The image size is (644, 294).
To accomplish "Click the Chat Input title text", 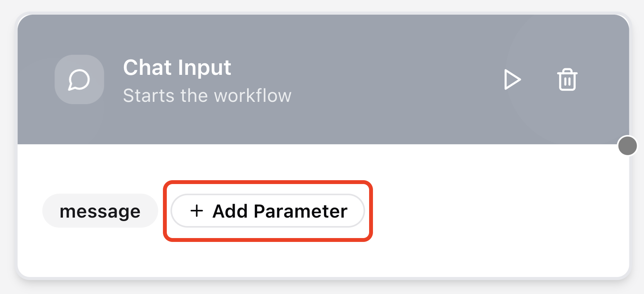I will coord(177,68).
